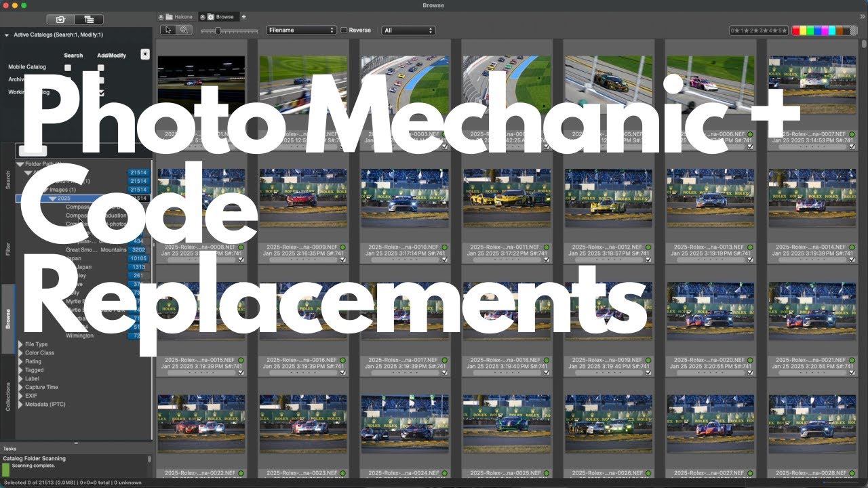Expand the Capture Time filter
The height and width of the screenshot is (488, 868).
pos(20,388)
